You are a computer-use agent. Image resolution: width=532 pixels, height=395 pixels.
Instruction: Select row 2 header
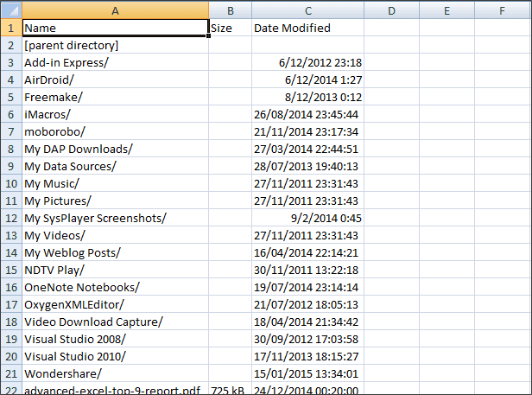pos(11,45)
